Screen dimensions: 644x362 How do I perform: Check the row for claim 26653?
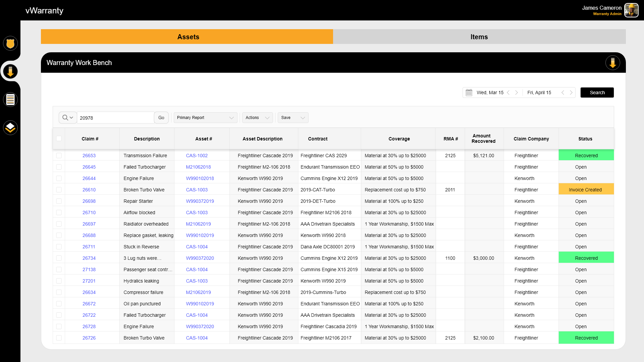click(59, 156)
